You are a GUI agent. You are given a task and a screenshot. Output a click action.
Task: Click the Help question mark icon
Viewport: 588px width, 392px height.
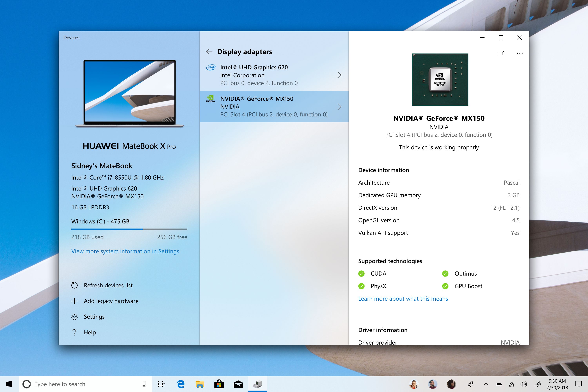click(x=74, y=332)
